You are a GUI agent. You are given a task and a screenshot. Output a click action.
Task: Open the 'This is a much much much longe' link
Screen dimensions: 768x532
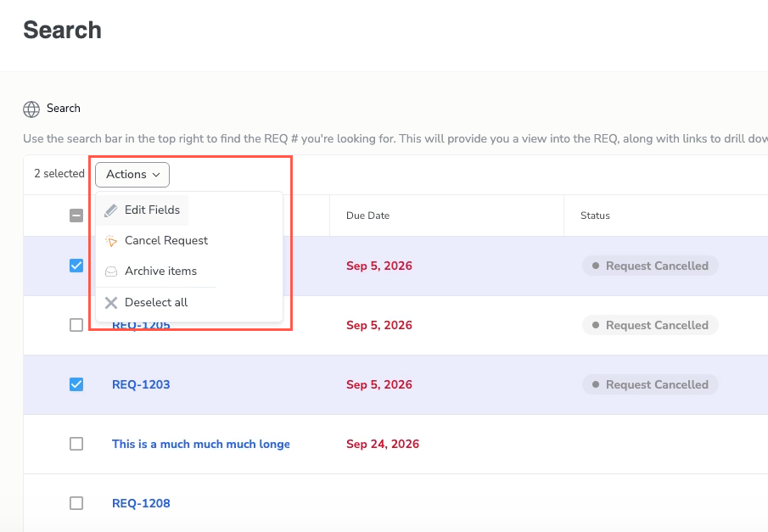(x=201, y=444)
